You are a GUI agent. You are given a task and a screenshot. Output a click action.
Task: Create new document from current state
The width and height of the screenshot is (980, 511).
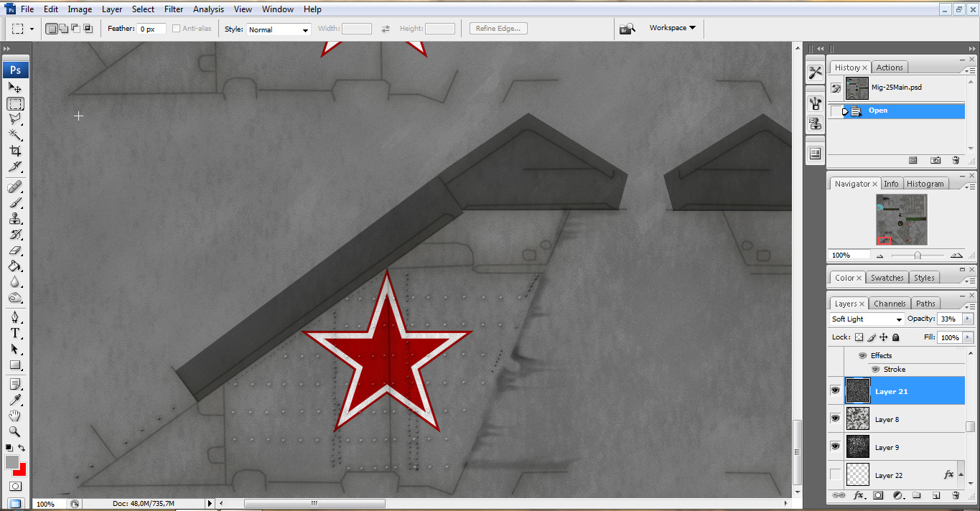coord(913,161)
